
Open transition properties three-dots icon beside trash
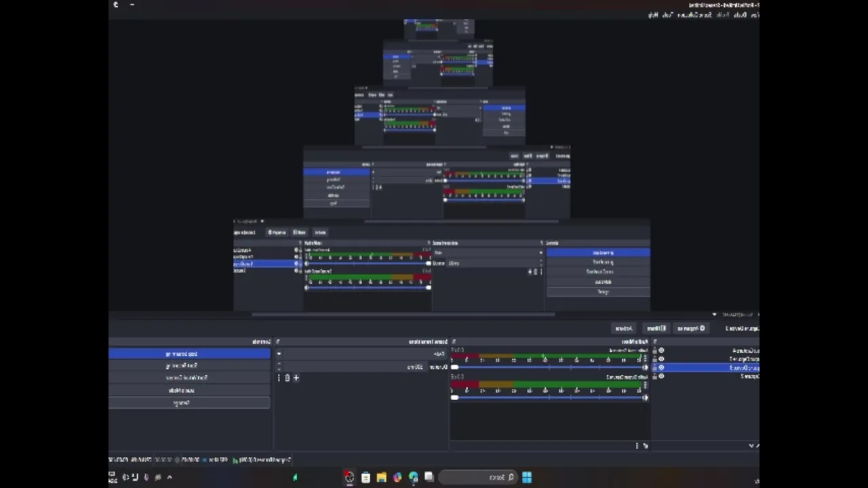(279, 378)
